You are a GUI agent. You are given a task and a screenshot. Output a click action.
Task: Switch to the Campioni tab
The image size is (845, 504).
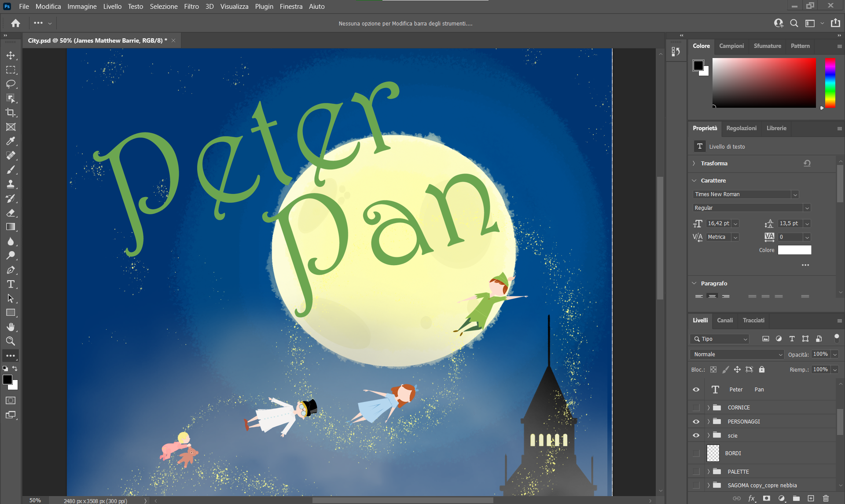(x=731, y=46)
